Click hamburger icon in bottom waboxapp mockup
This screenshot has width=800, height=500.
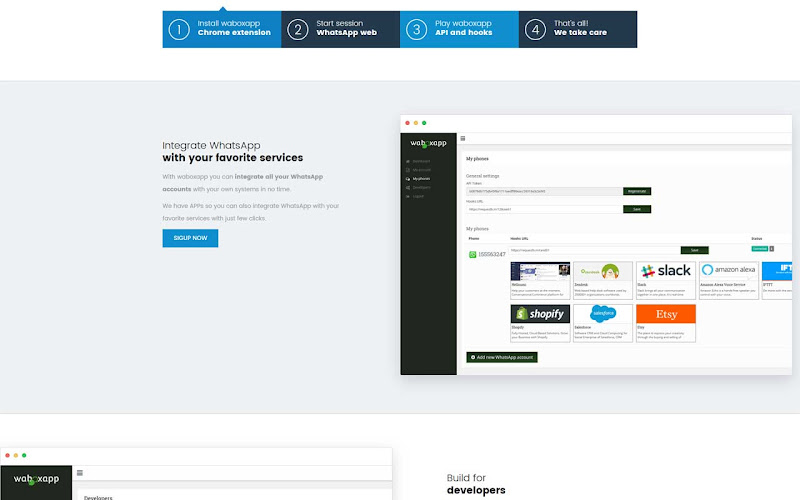pyautogui.click(x=80, y=473)
